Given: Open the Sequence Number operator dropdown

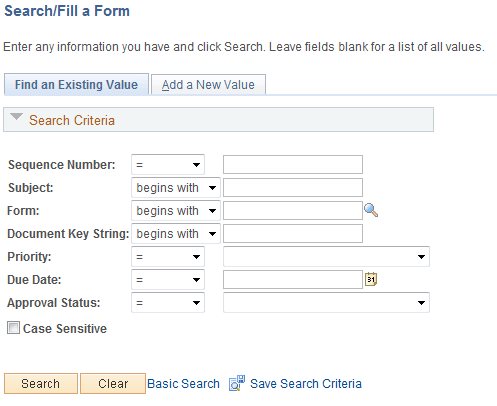Looking at the screenshot, I should (x=168, y=164).
